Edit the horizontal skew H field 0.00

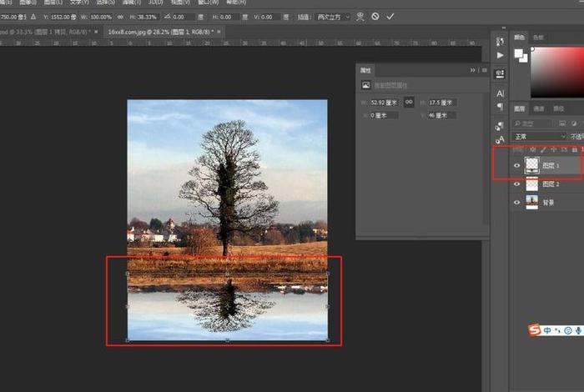click(229, 18)
